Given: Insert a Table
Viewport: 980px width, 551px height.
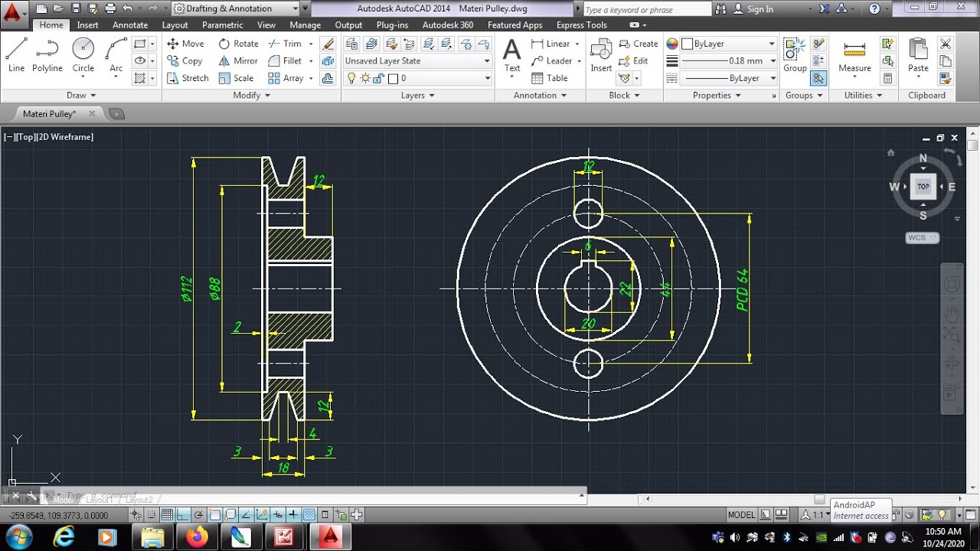Looking at the screenshot, I should (x=549, y=78).
